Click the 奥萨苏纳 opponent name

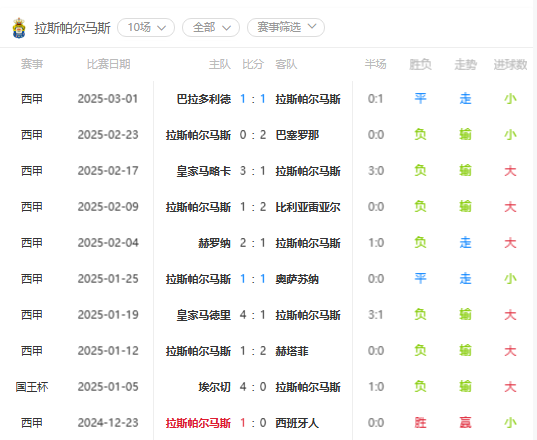(x=297, y=279)
